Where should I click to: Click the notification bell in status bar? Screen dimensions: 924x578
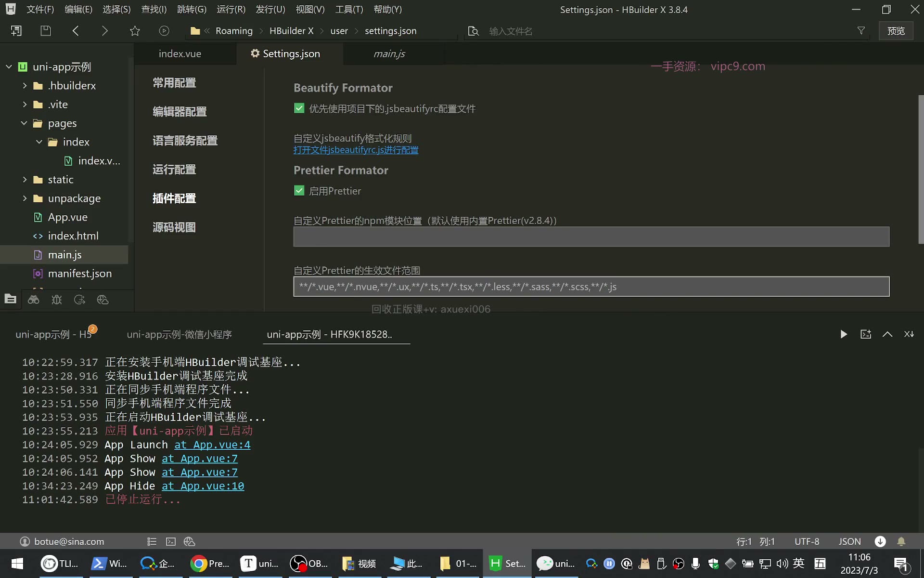pos(901,541)
